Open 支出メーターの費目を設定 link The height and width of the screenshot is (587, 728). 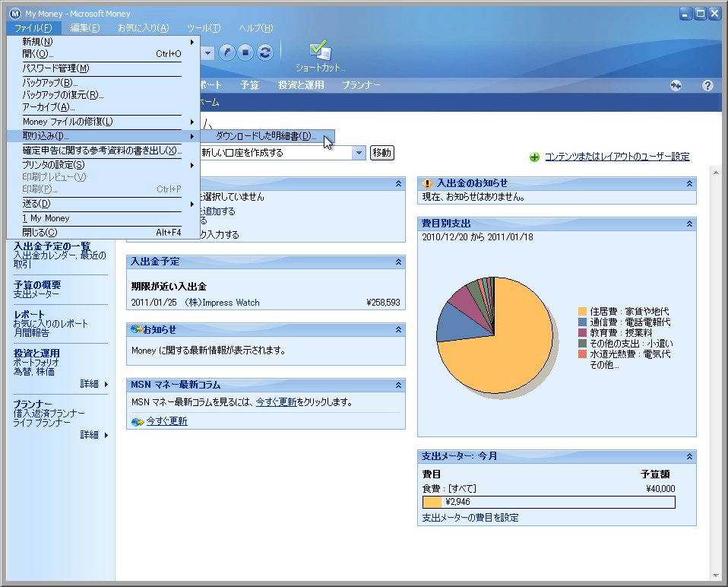(x=468, y=518)
